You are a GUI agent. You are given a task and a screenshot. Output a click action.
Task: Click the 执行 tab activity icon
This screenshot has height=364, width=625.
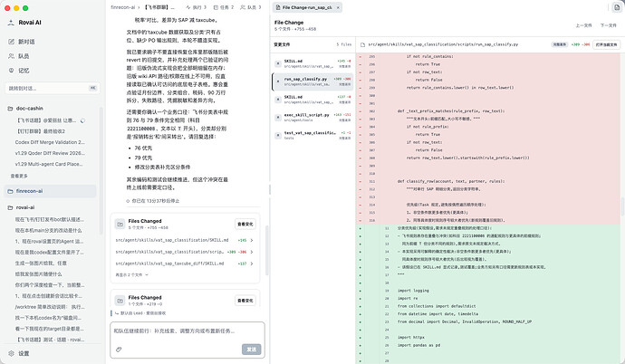(188, 7)
